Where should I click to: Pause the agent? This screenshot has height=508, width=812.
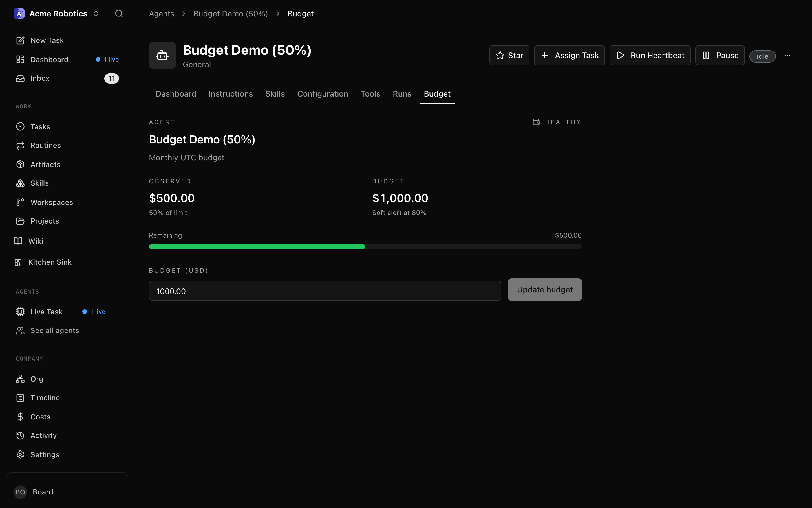[720, 55]
